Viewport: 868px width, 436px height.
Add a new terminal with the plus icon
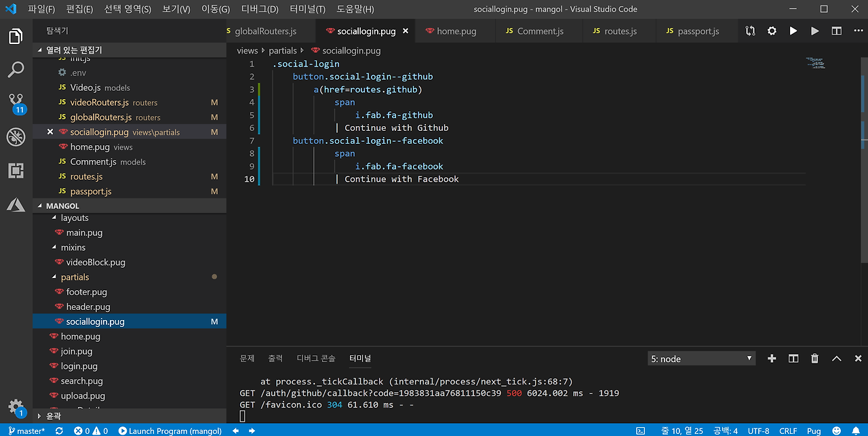772,359
